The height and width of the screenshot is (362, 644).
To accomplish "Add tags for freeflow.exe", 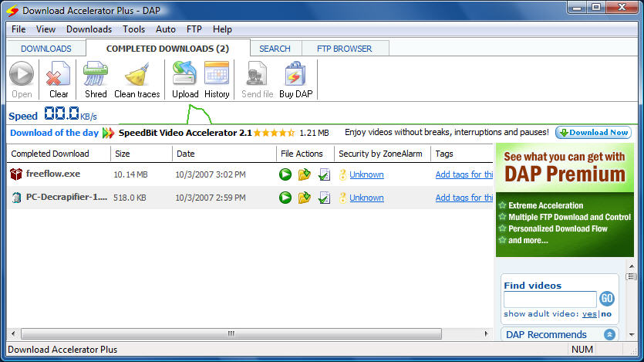I will coord(464,174).
